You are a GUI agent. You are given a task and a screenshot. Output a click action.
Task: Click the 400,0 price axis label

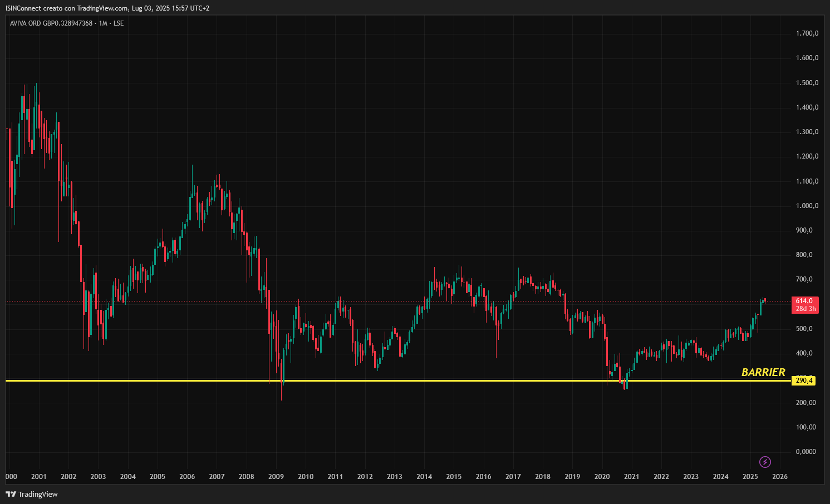[804, 353]
